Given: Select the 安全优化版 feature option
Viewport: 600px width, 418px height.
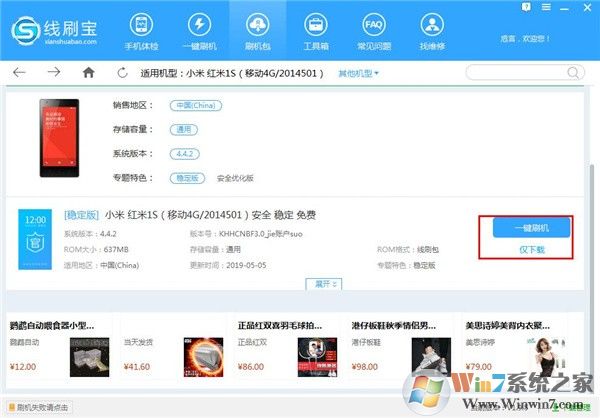Looking at the screenshot, I should click(235, 178).
